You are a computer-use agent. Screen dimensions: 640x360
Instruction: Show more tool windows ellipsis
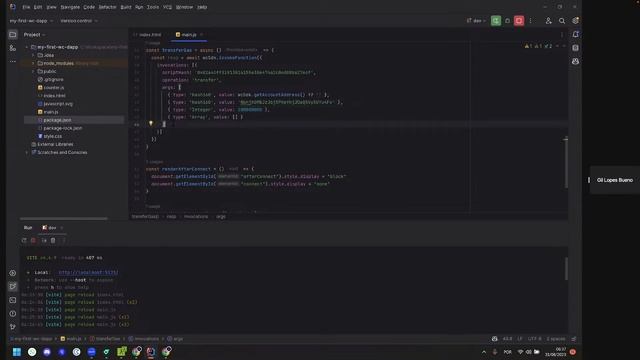click(x=13, y=61)
